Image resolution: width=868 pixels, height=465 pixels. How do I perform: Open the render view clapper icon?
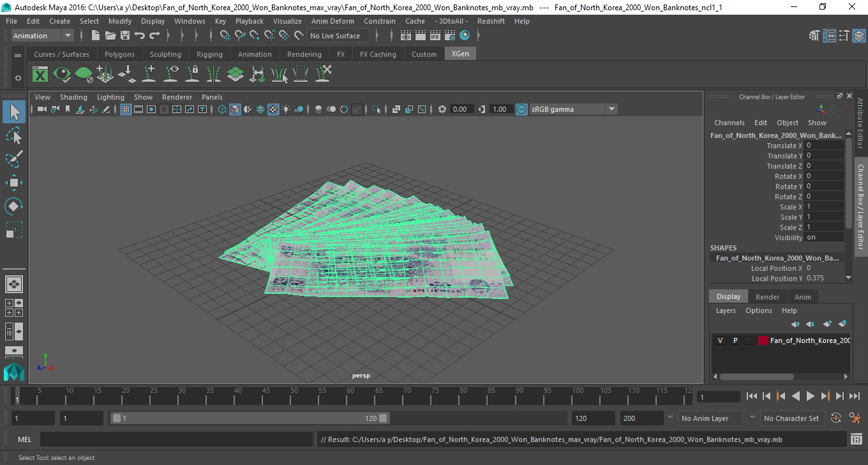[406, 36]
